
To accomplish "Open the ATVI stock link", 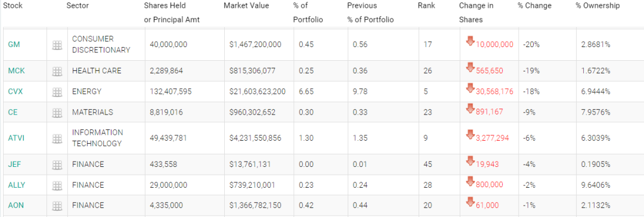I will (16, 138).
